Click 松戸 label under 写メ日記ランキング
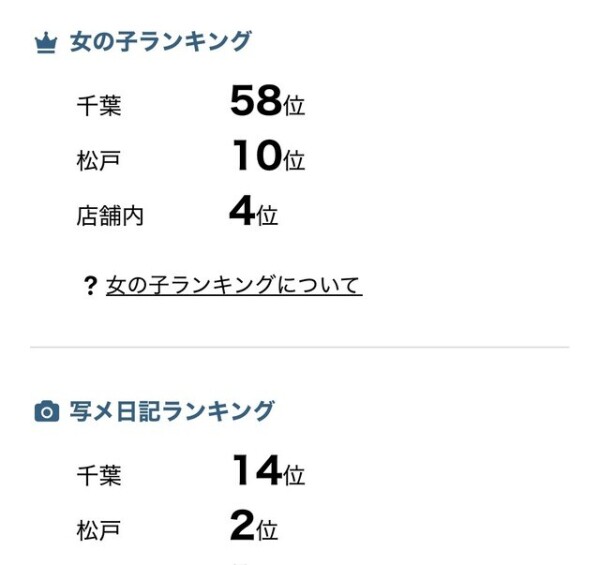600x565 pixels. pos(99,530)
